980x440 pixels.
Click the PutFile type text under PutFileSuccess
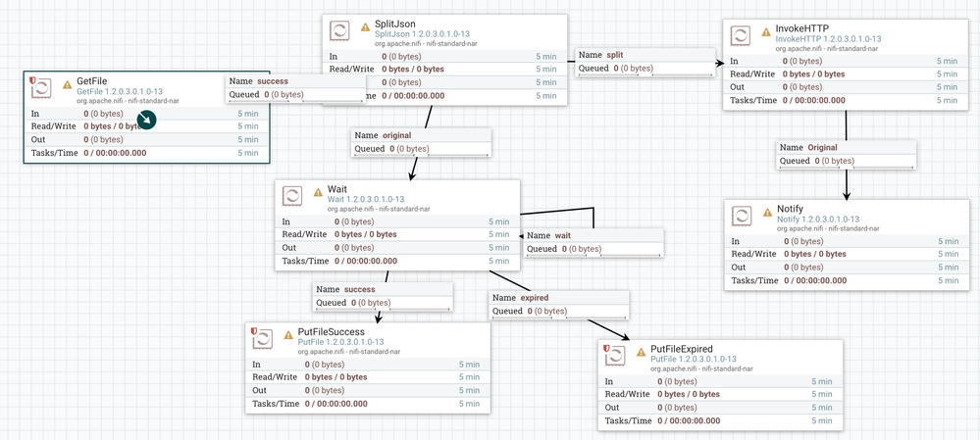point(340,342)
